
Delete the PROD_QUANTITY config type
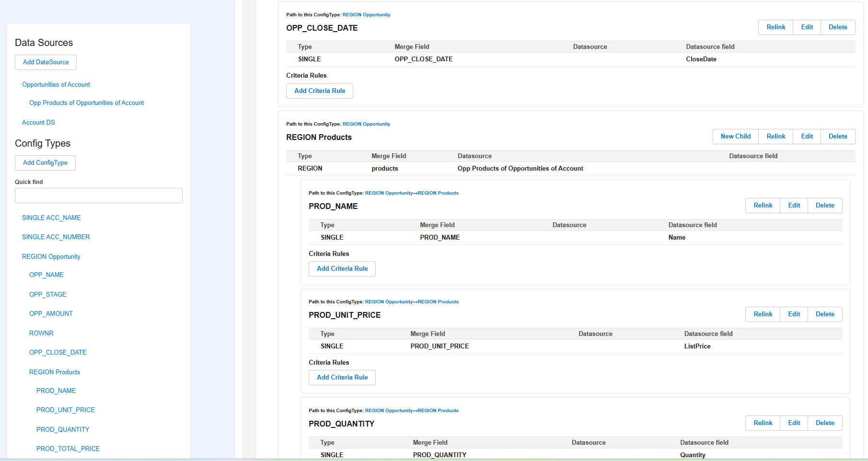tap(825, 423)
